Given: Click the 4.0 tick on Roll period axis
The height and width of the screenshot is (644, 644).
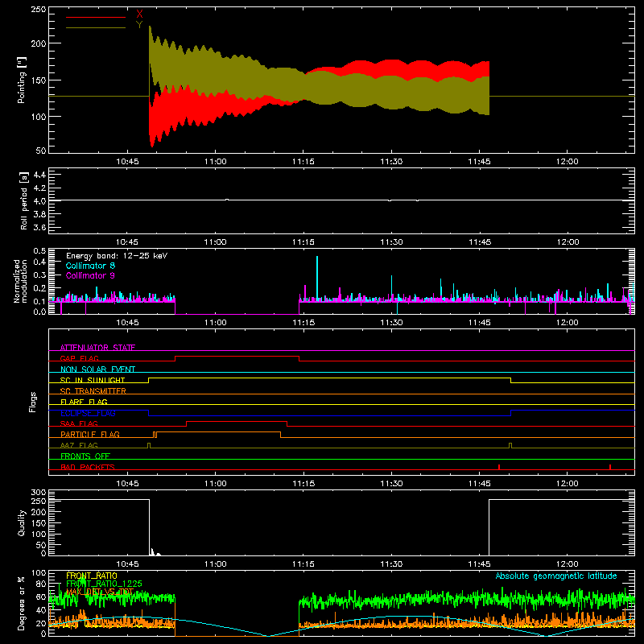Looking at the screenshot, I should 39,201.
